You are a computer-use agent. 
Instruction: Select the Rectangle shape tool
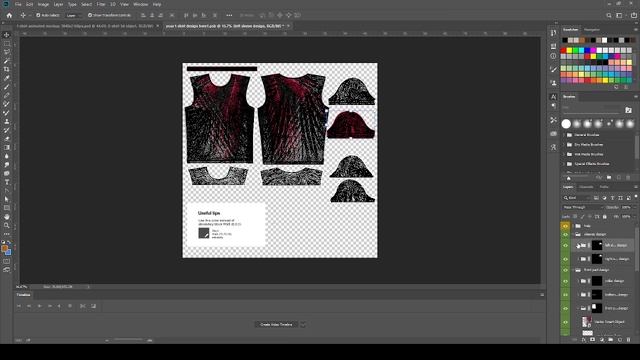[7, 208]
